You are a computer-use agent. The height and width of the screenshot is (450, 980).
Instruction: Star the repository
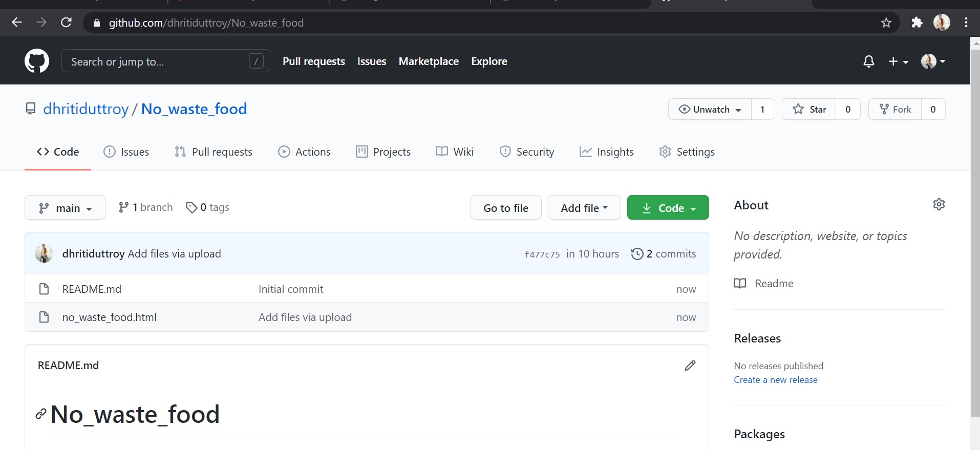click(x=809, y=109)
